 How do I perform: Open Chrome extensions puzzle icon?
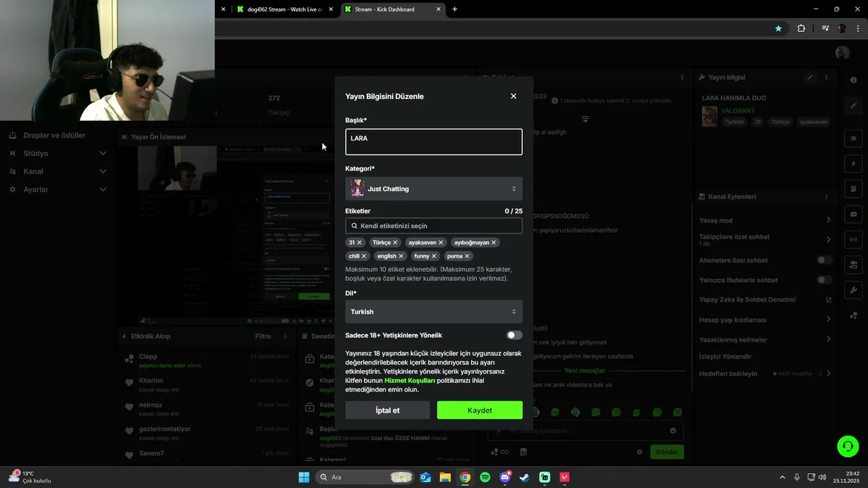coord(802,28)
